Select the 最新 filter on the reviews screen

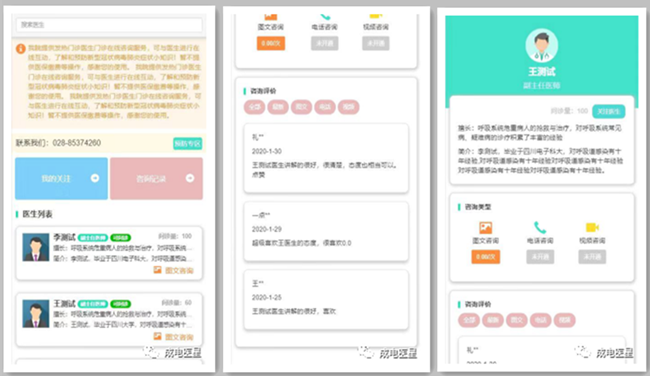tap(278, 107)
